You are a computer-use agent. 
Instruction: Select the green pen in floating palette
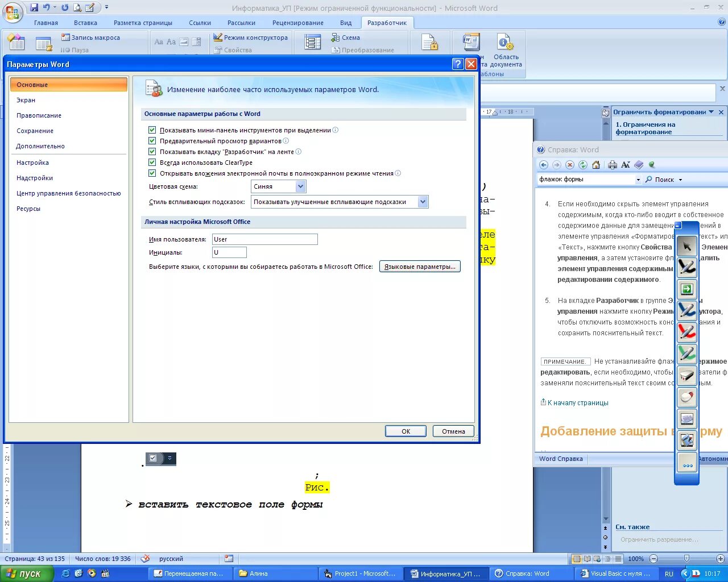pyautogui.click(x=687, y=354)
